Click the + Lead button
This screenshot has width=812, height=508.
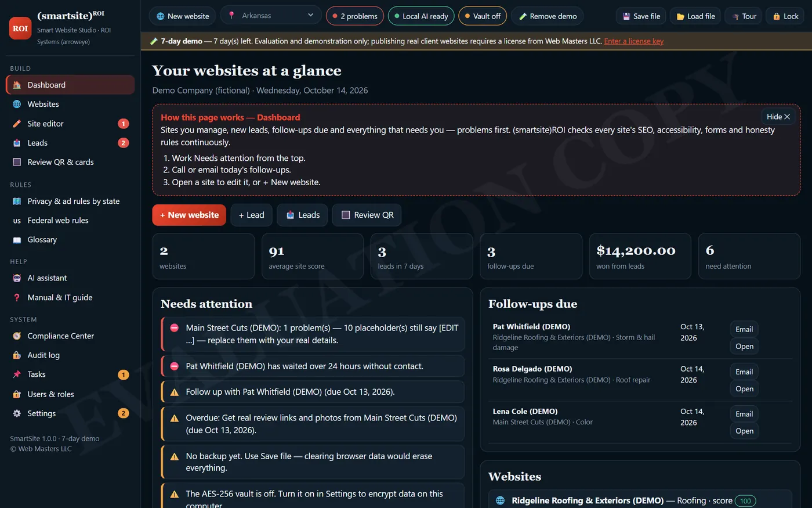coord(252,215)
